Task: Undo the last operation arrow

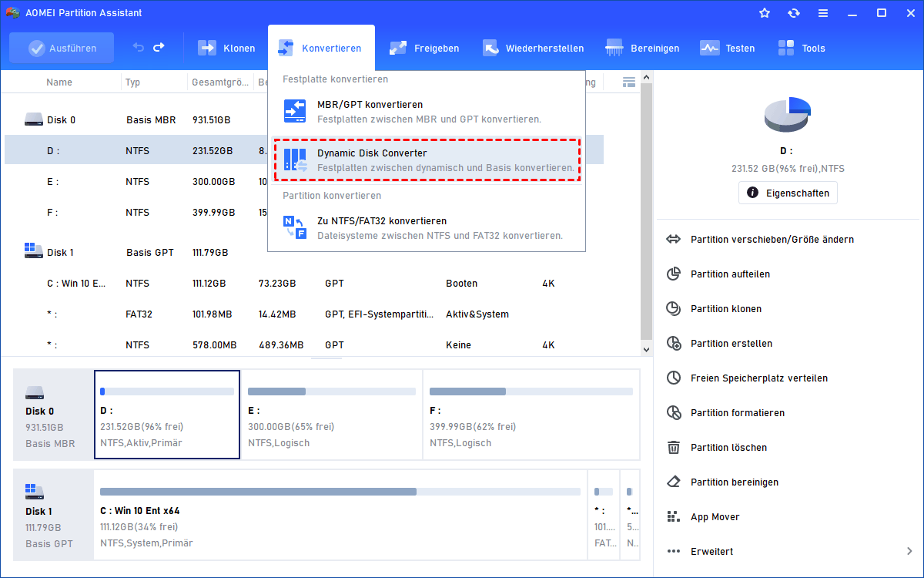Action: pyautogui.click(x=139, y=48)
